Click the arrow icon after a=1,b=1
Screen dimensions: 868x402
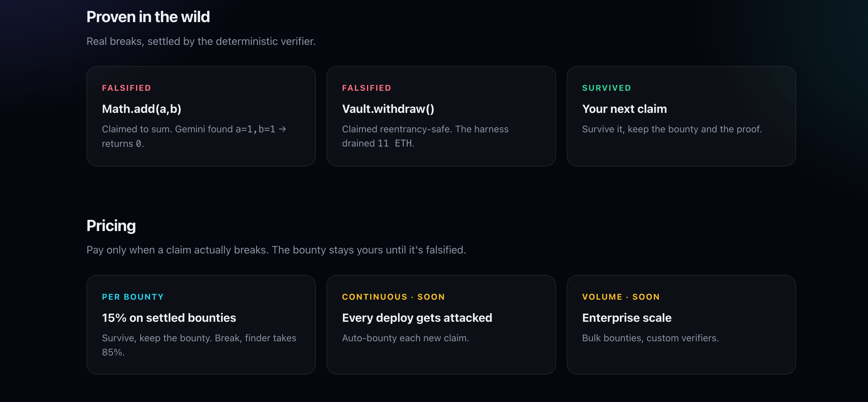click(x=283, y=129)
